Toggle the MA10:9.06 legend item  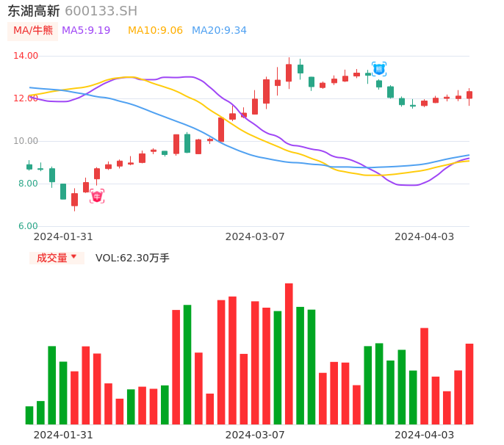click(x=155, y=31)
